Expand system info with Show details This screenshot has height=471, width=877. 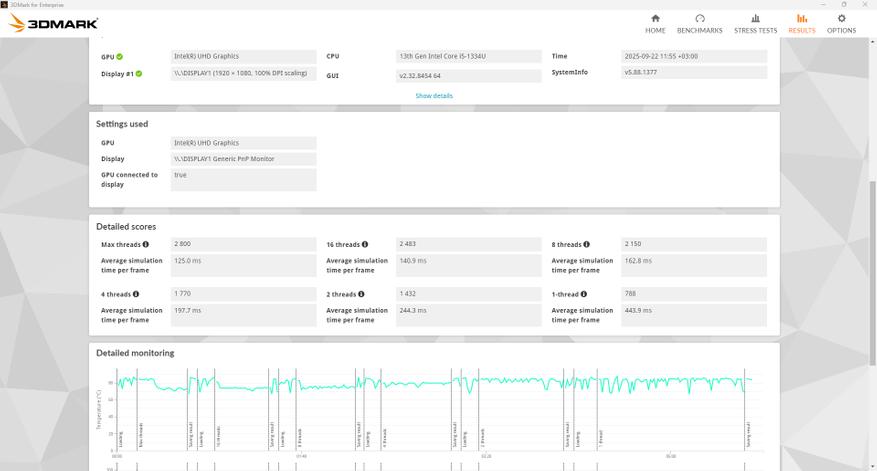tap(434, 96)
